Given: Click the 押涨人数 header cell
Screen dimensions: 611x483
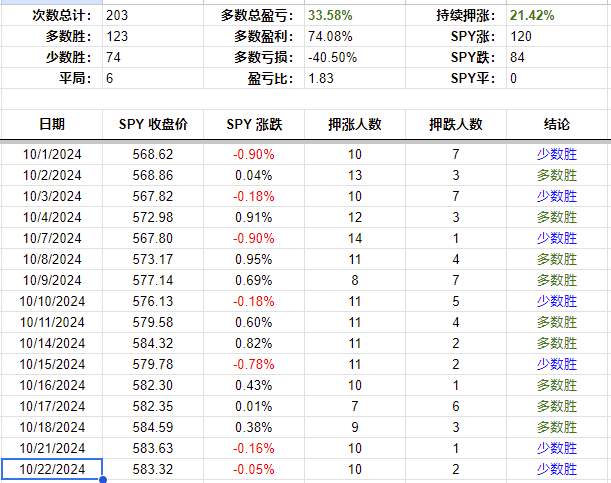Looking at the screenshot, I should point(355,124).
